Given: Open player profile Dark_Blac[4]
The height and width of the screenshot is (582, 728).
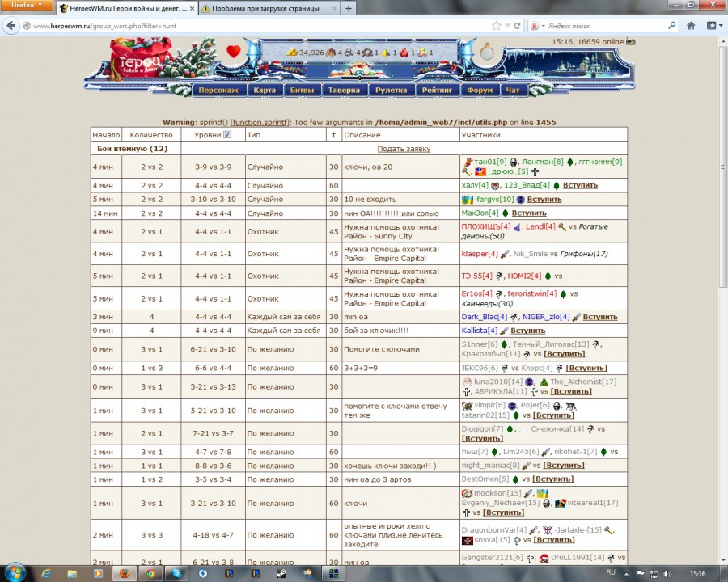Looking at the screenshot, I should (x=485, y=317).
